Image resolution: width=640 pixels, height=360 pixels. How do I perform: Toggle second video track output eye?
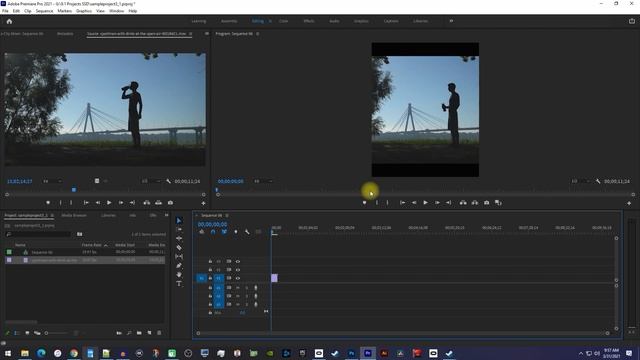pyautogui.click(x=238, y=270)
